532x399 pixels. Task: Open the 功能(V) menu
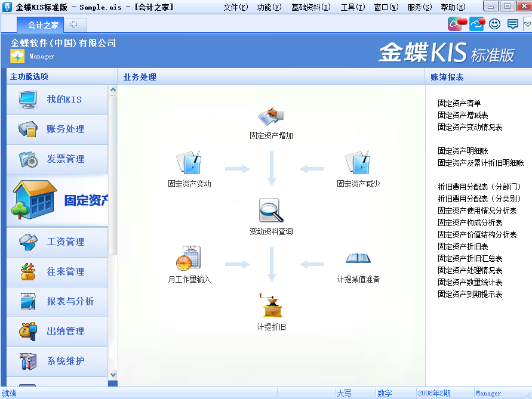coord(269,7)
